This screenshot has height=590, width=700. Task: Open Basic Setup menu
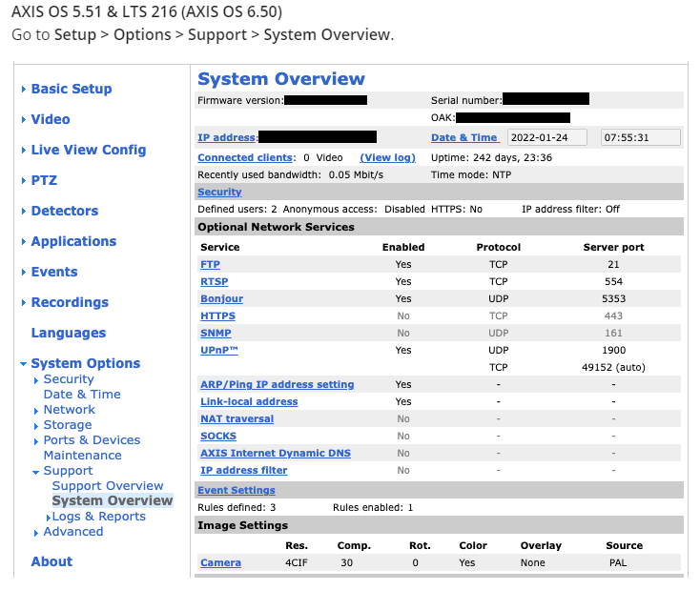72,89
